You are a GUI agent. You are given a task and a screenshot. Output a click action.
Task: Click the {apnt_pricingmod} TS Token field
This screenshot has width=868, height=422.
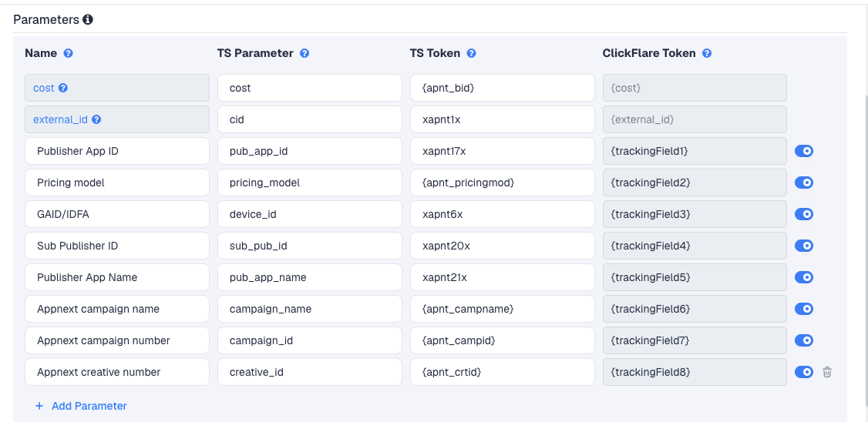click(x=502, y=183)
